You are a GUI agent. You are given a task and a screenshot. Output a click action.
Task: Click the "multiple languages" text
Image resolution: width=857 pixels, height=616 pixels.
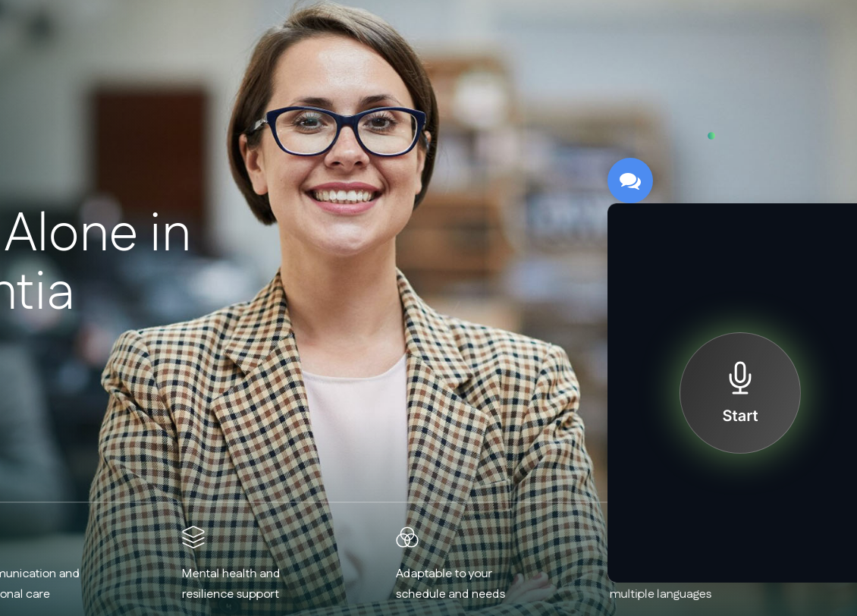(x=661, y=593)
